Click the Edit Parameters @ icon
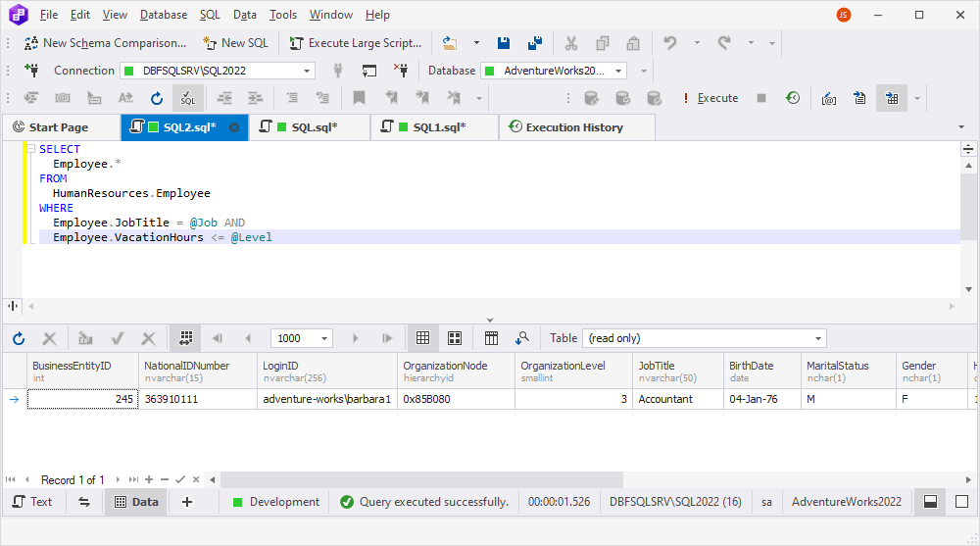Image resolution: width=980 pixels, height=546 pixels. tap(829, 98)
